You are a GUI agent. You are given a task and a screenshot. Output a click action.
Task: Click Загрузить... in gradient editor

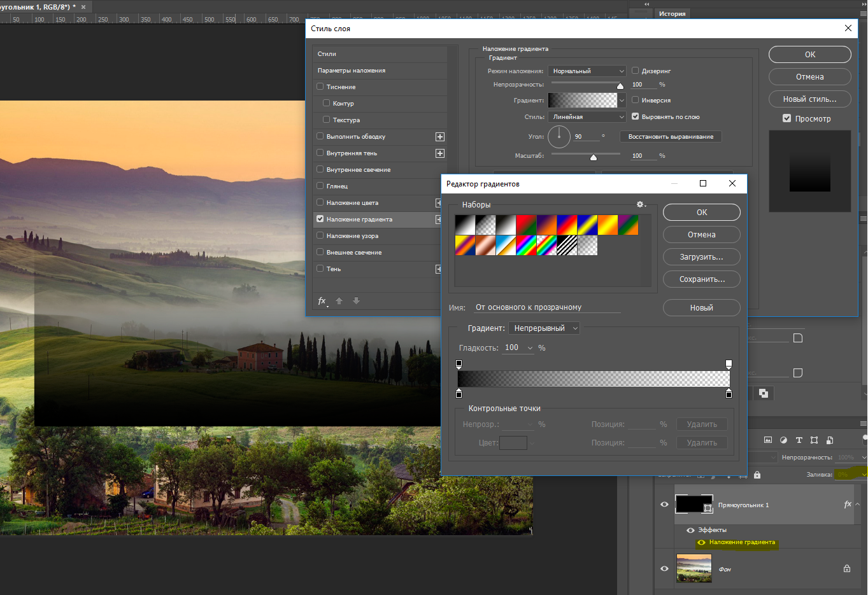(701, 257)
